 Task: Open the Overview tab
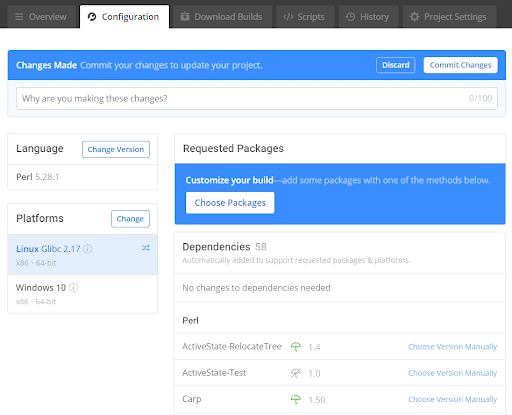41,17
